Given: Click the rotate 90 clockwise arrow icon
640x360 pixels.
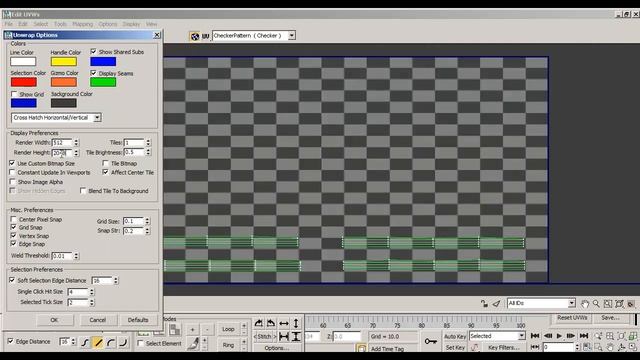Looking at the screenshot, I should click(258, 323).
